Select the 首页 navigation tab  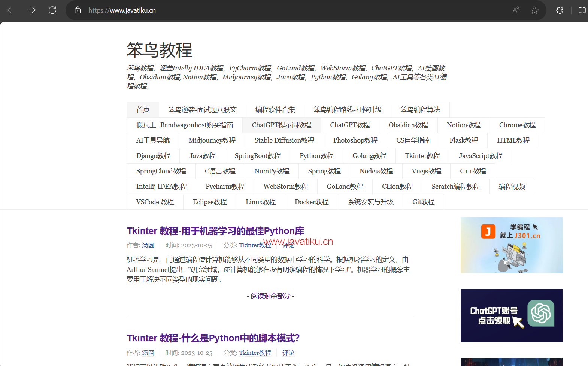click(143, 110)
